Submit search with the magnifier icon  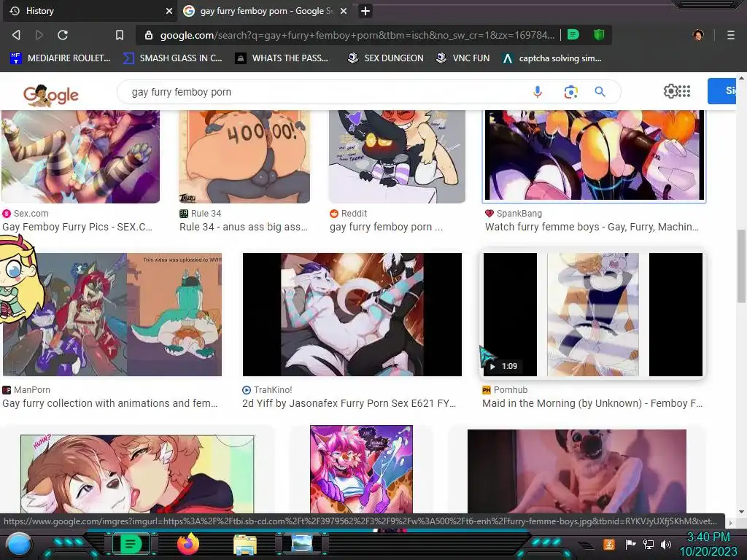pyautogui.click(x=600, y=92)
